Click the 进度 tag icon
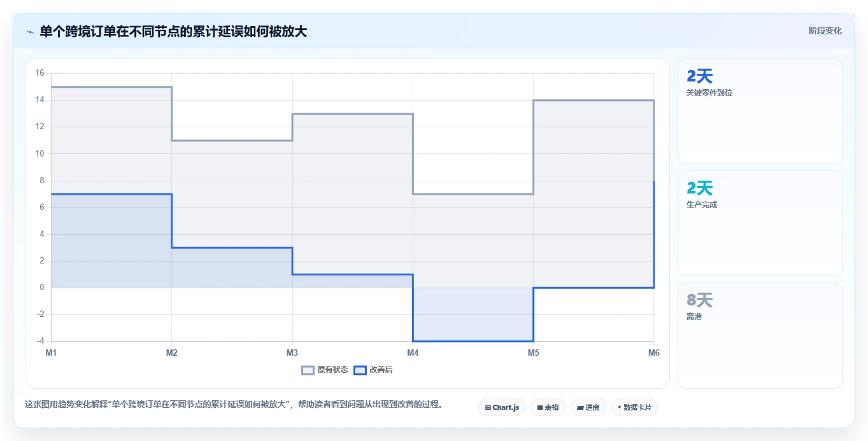 click(581, 407)
